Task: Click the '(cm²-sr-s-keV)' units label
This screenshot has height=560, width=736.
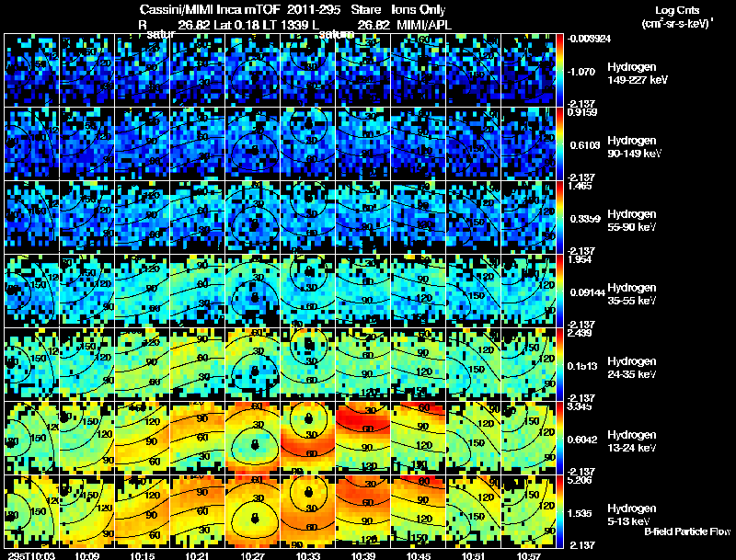Action: (677, 24)
